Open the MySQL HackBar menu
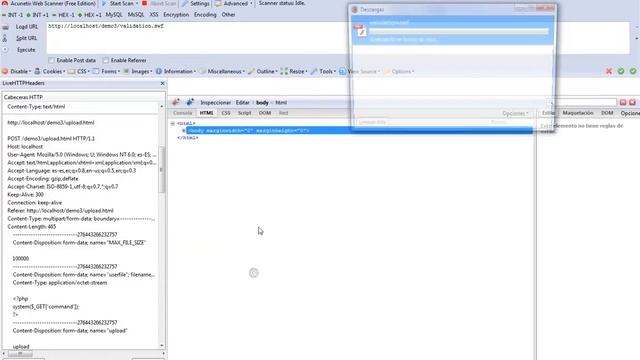This screenshot has width=640, height=360. (114, 15)
